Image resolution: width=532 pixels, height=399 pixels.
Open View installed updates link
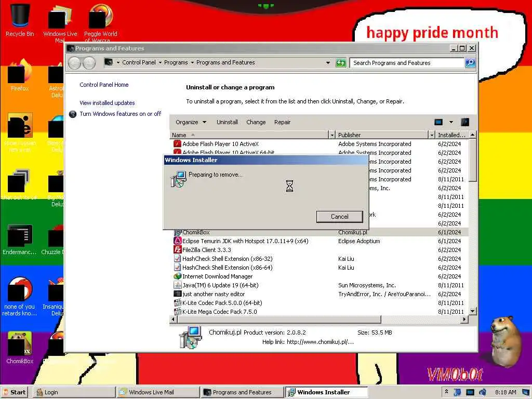[x=107, y=103]
